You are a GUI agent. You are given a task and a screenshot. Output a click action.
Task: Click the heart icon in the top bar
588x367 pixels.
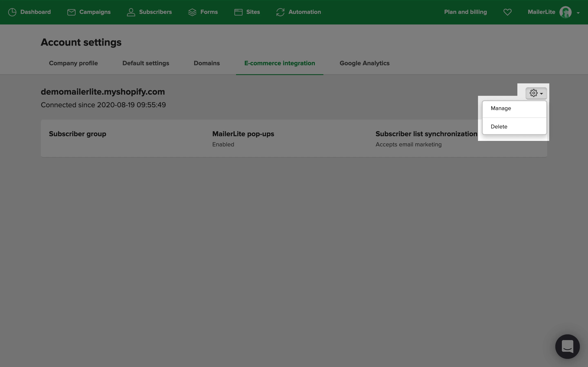(x=507, y=12)
